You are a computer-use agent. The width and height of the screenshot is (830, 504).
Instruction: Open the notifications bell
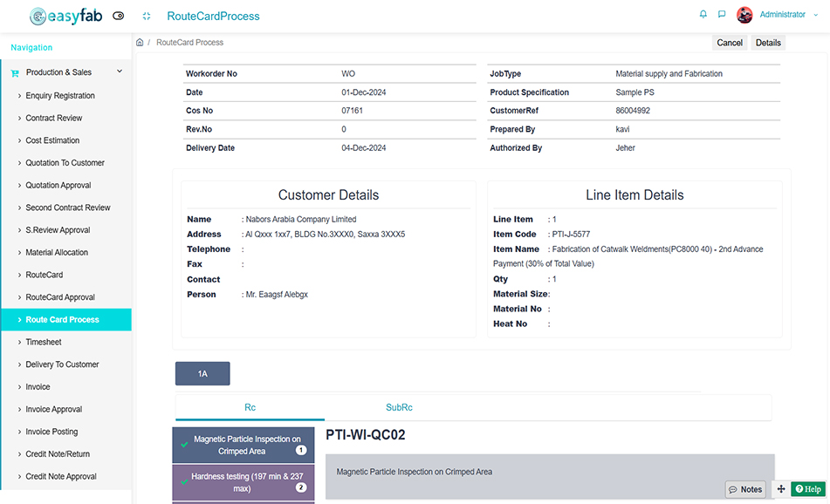tap(703, 15)
